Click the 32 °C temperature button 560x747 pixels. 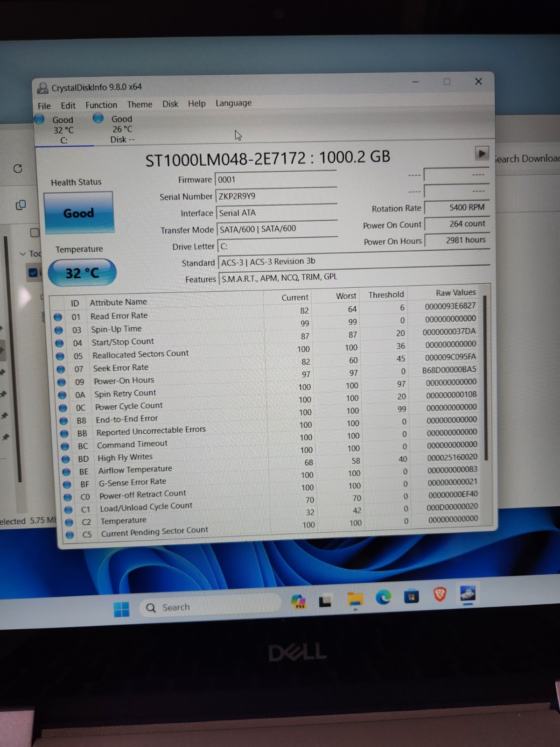(x=82, y=273)
